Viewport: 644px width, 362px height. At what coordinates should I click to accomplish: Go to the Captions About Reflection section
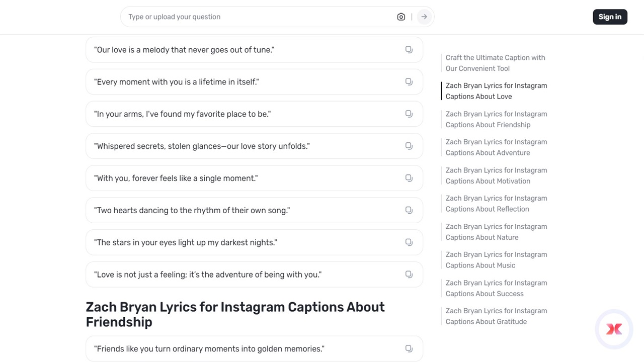point(496,204)
